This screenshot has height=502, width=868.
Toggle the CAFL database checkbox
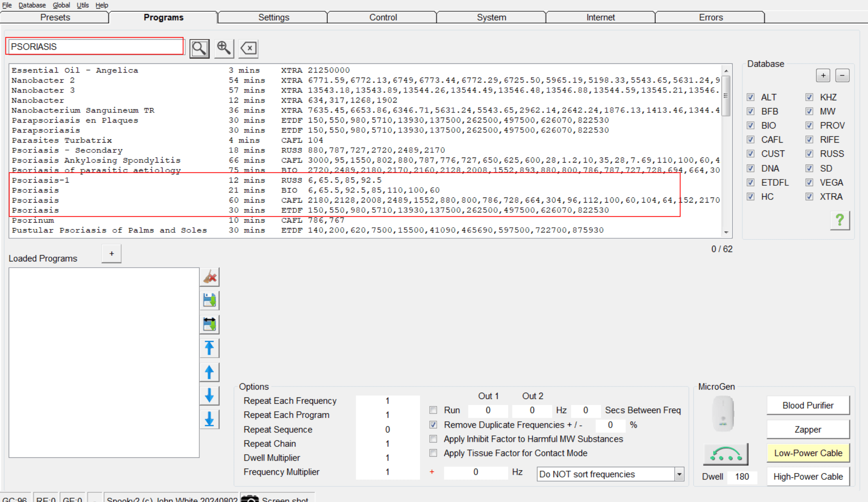750,140
